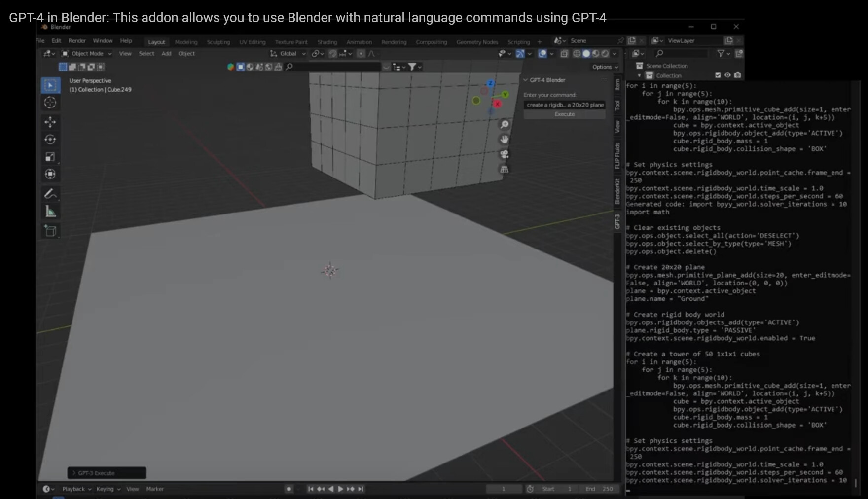Click the command text input field
Viewport: 868px width, 499px height.
564,105
